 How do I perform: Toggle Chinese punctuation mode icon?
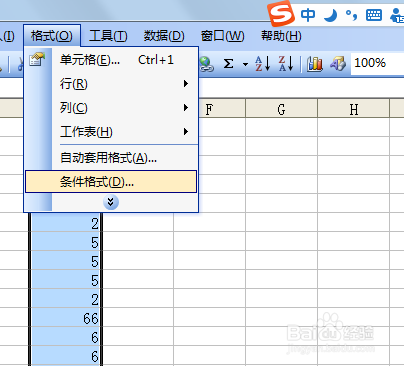351,15
